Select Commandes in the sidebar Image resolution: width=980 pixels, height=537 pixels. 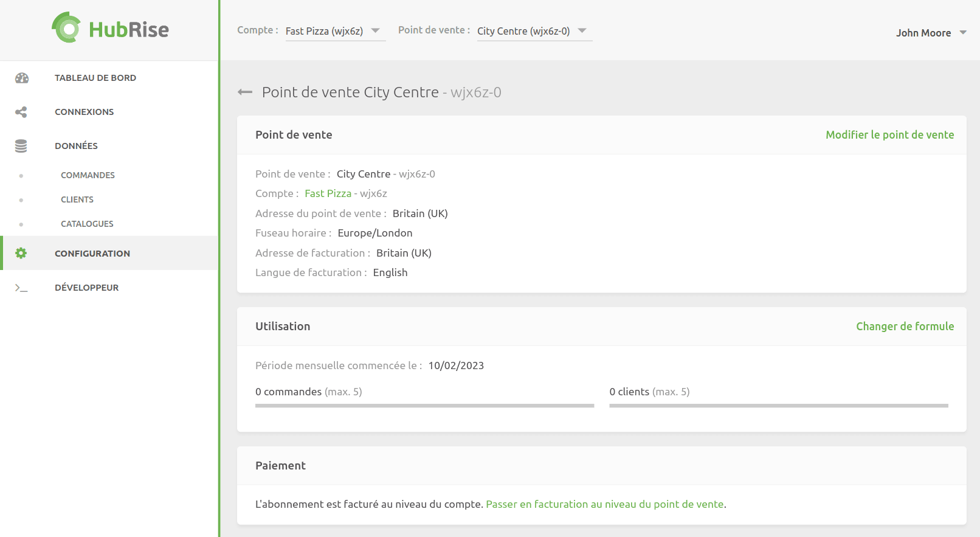[88, 175]
